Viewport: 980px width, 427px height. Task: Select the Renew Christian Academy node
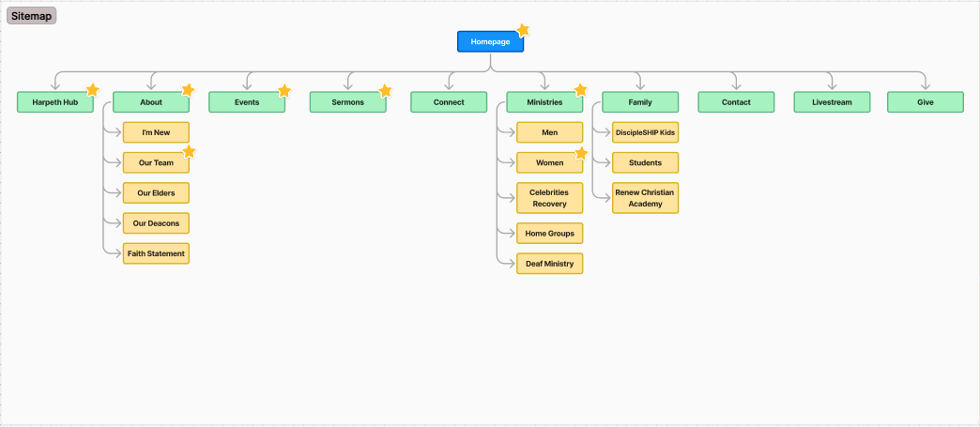coord(645,198)
